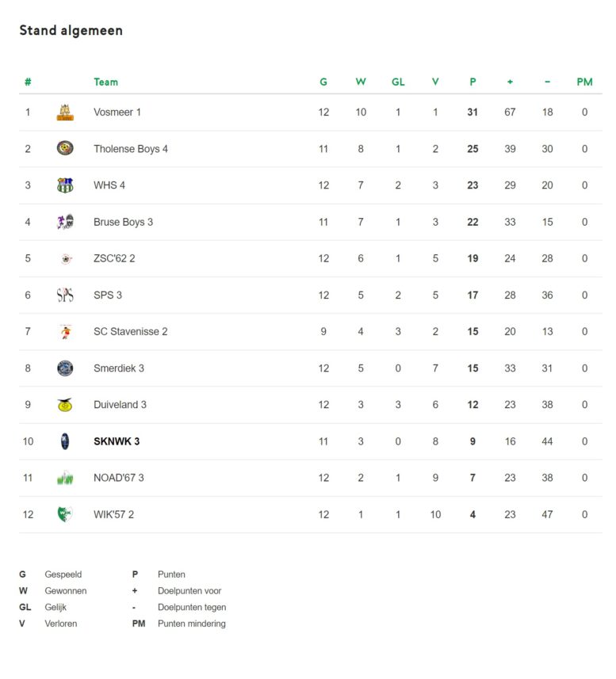
Task: Click the bold SKNWK 3 team name
Action: click(x=117, y=441)
